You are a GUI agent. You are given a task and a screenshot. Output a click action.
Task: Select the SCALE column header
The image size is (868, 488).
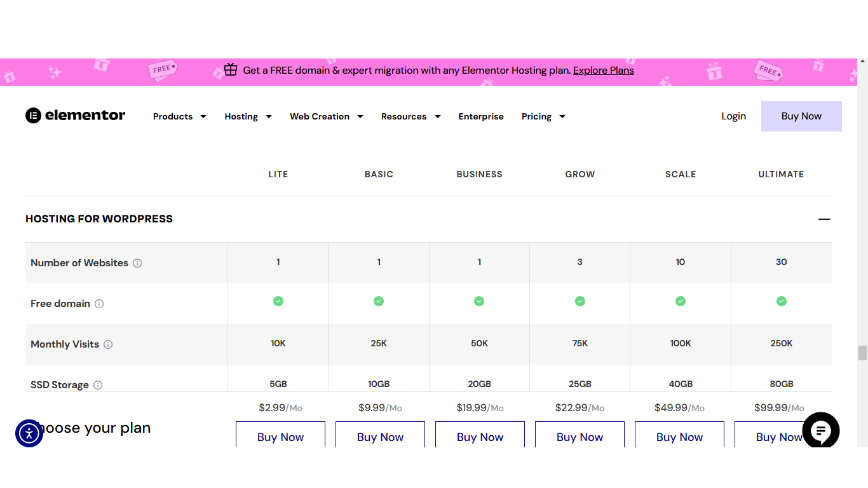681,174
